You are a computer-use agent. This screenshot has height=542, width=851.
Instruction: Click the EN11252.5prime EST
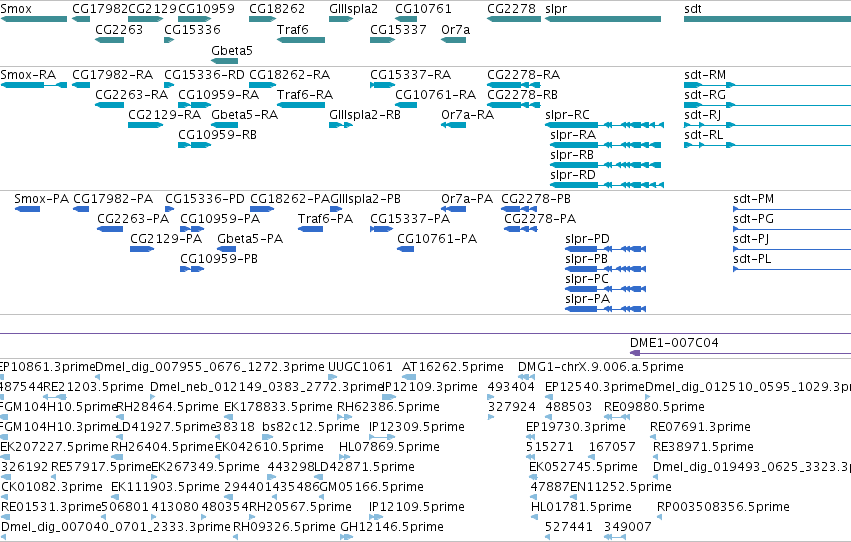tap(572, 498)
